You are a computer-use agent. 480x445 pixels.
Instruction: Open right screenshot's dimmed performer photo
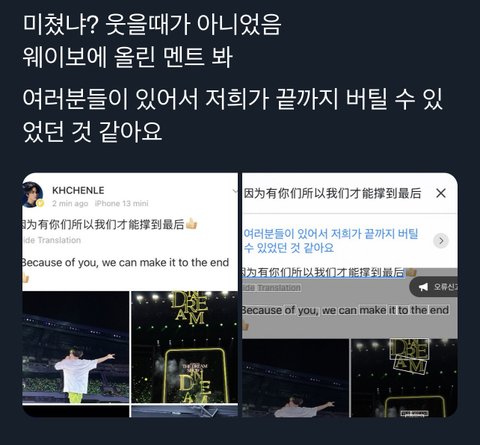[295, 378]
